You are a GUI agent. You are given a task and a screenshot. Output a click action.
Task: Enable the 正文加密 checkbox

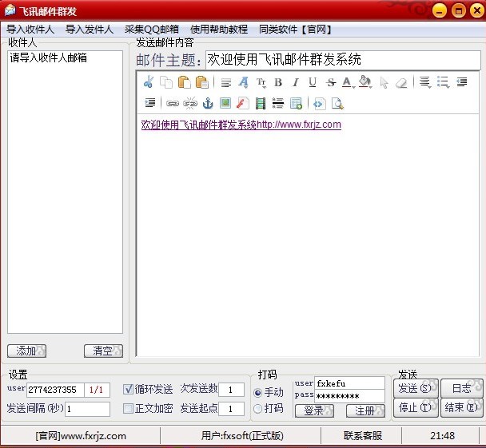click(x=129, y=409)
